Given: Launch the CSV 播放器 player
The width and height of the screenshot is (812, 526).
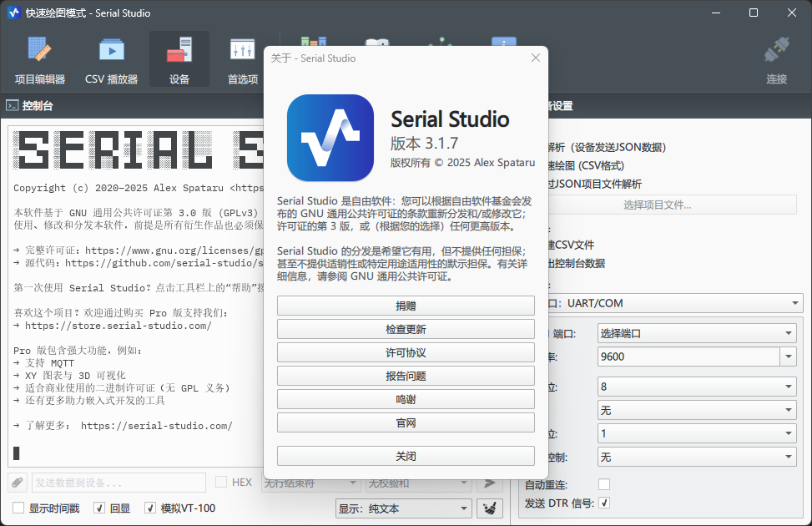Looking at the screenshot, I should tap(111, 59).
